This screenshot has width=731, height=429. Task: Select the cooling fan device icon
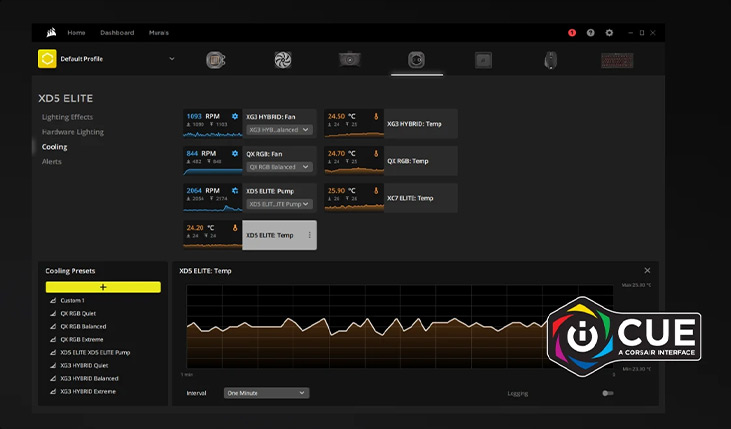283,59
